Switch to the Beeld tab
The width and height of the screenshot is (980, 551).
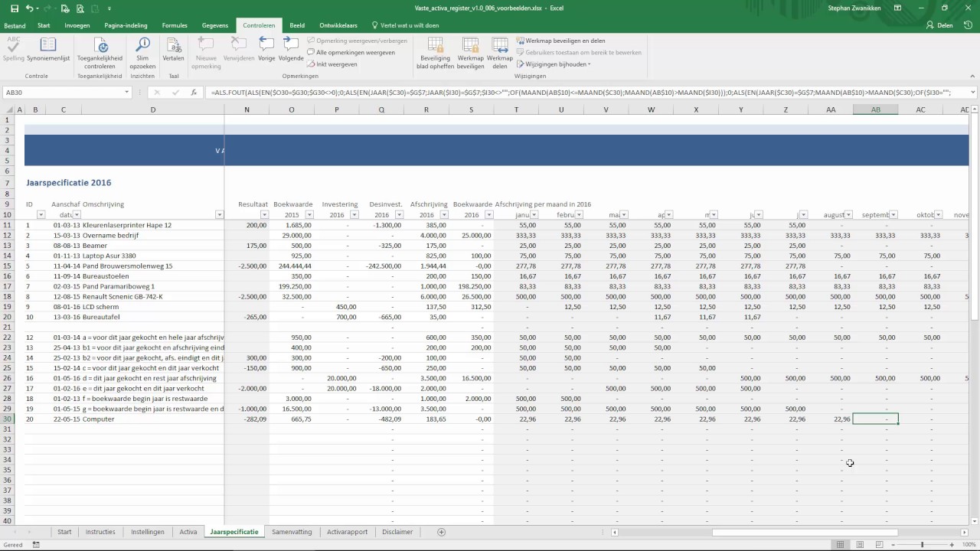pyautogui.click(x=297, y=25)
